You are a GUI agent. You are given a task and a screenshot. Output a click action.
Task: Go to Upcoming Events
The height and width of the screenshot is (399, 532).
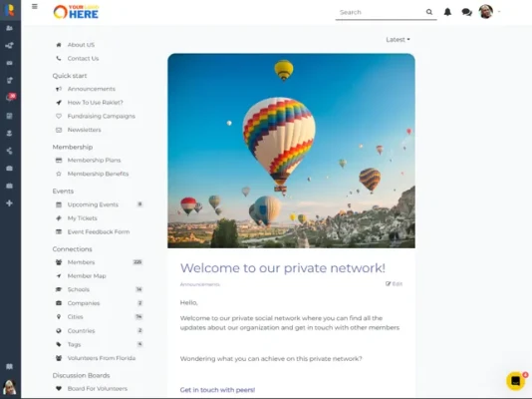pyautogui.click(x=93, y=204)
